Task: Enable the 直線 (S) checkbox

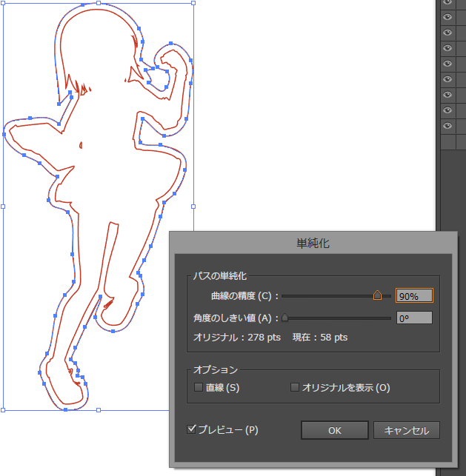Action: point(198,387)
